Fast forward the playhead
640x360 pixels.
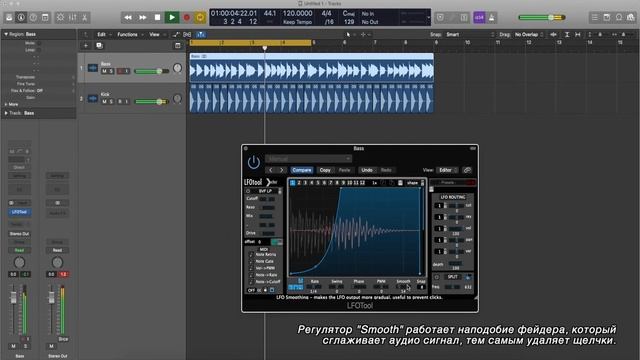click(142, 18)
